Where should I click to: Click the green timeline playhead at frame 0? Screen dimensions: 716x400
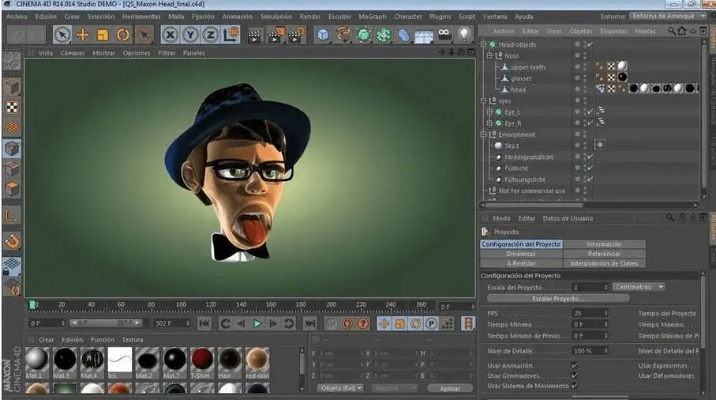pos(32,305)
